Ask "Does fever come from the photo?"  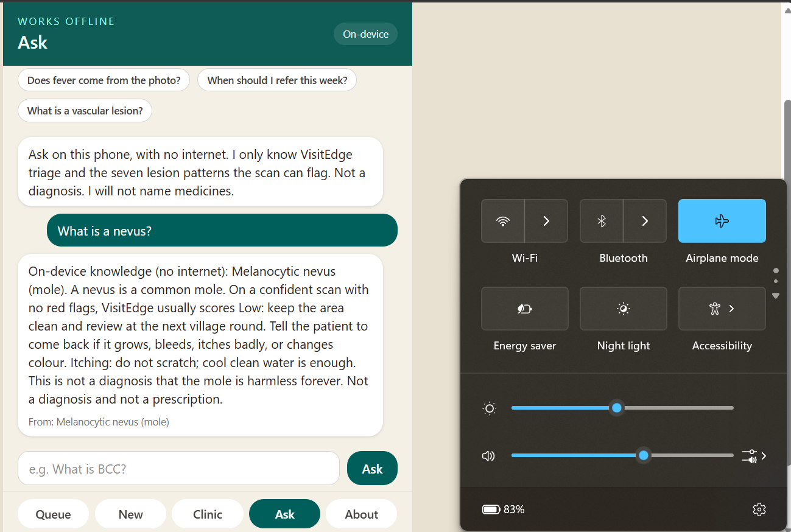coord(104,80)
